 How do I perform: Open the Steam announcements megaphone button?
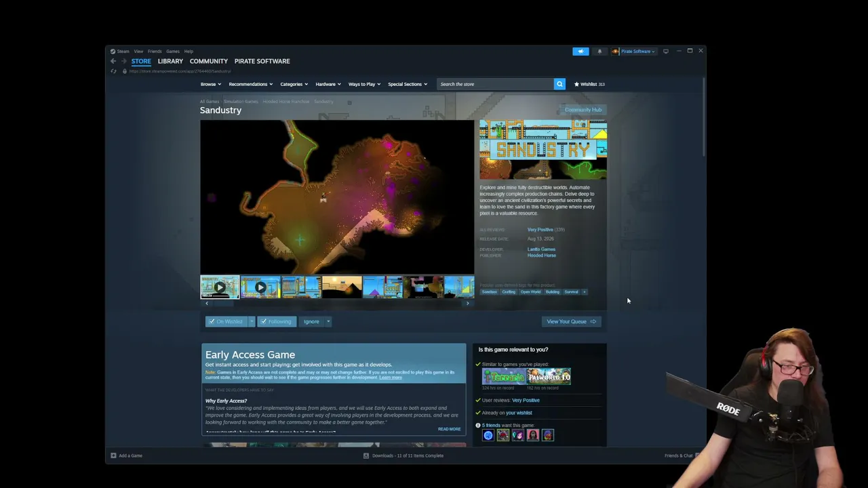tap(580, 51)
